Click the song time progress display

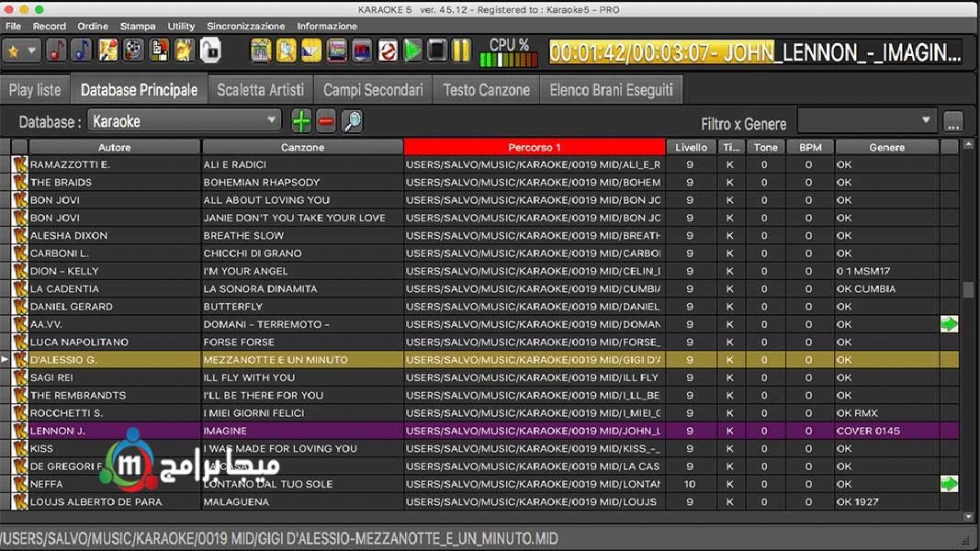(x=755, y=52)
